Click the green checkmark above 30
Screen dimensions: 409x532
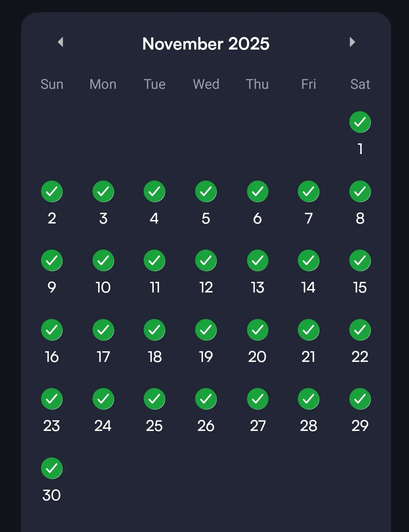pyautogui.click(x=52, y=468)
